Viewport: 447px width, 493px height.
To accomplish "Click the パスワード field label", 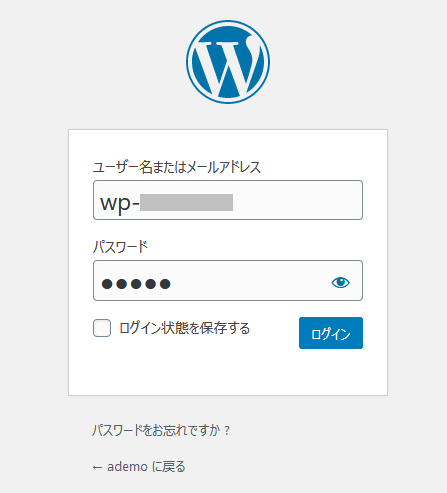I will coord(120,247).
